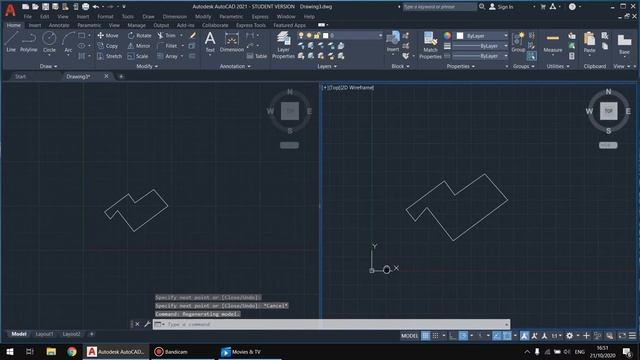The image size is (640, 360).
Task: Open the File menu
Action: pos(27,17)
